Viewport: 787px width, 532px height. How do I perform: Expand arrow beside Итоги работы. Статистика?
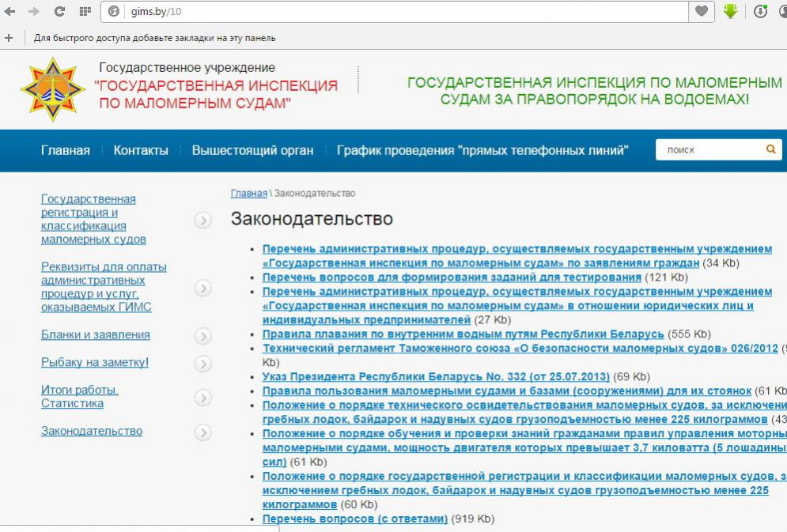point(203,398)
